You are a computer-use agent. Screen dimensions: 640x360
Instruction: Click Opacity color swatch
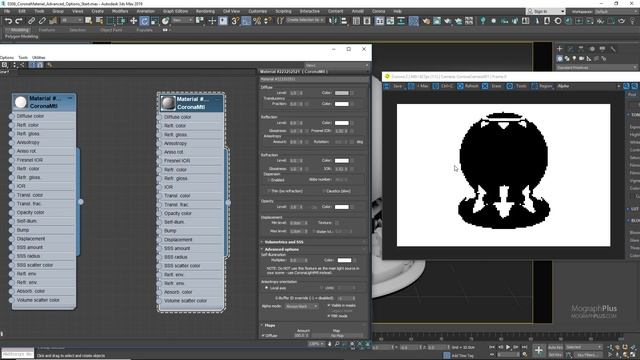[342, 207]
